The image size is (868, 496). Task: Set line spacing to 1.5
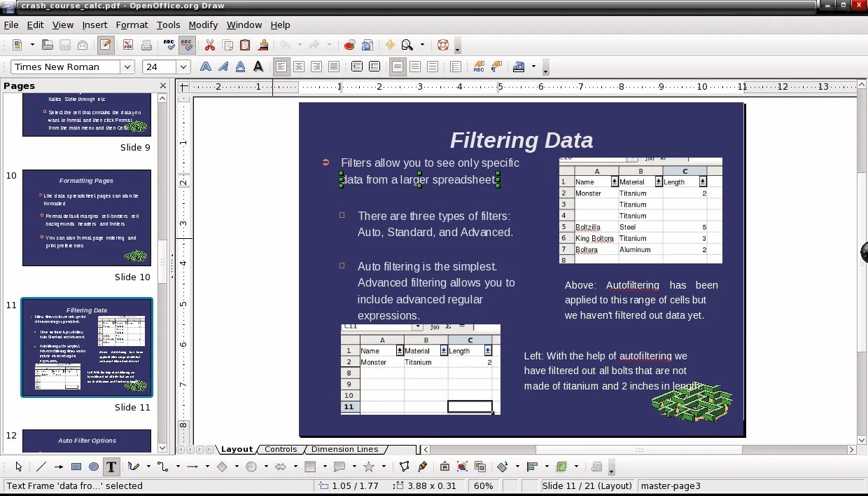415,67
